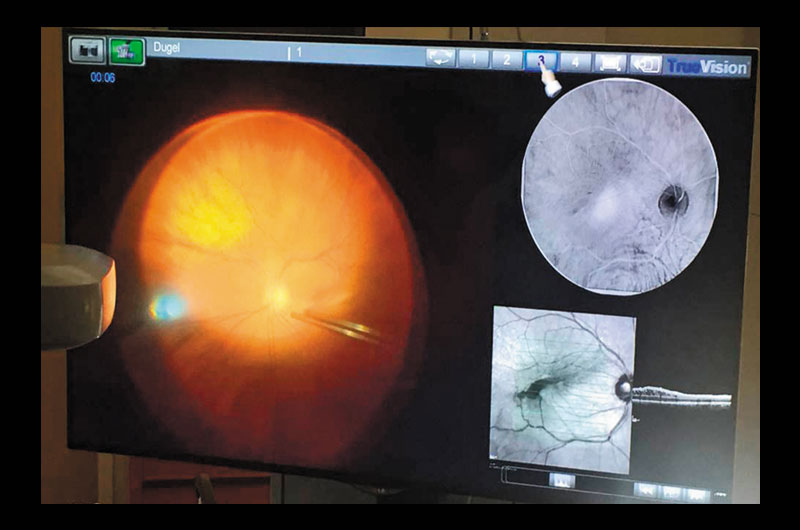Image resolution: width=800 pixels, height=530 pixels.
Task: Click the OCT cross-section strip beside the fundus image
Action: pyautogui.click(x=682, y=396)
